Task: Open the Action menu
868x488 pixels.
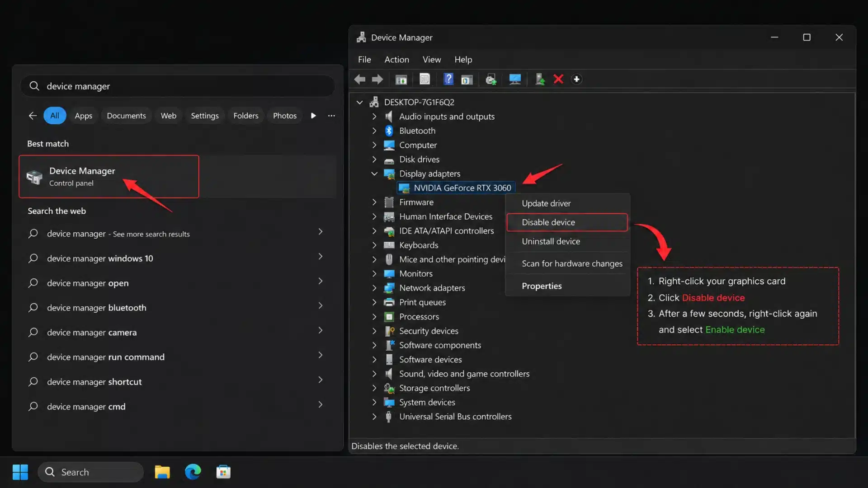Action: click(x=396, y=60)
